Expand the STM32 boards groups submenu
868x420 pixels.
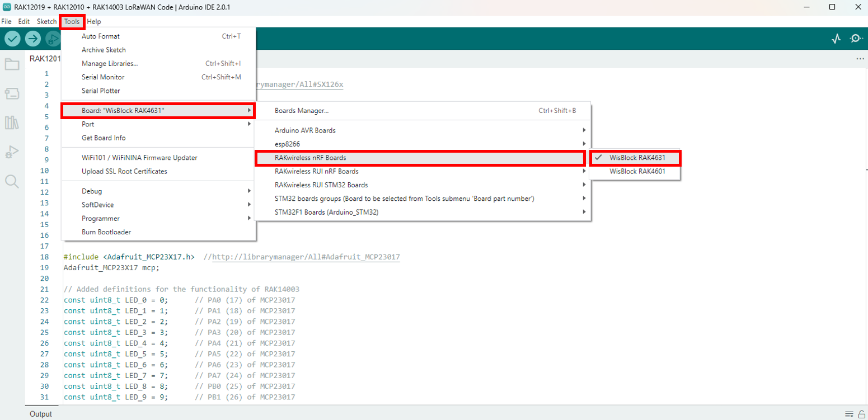pos(423,199)
